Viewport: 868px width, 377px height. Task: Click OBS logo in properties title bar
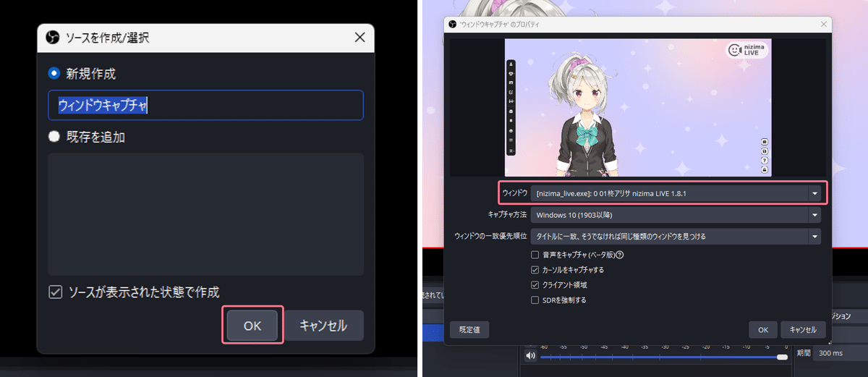(454, 25)
